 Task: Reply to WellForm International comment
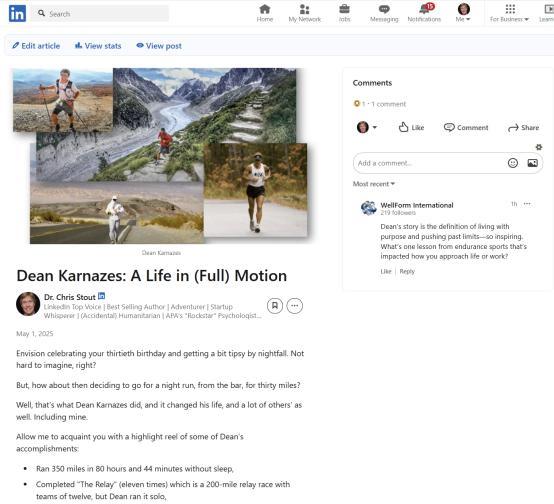(x=407, y=271)
